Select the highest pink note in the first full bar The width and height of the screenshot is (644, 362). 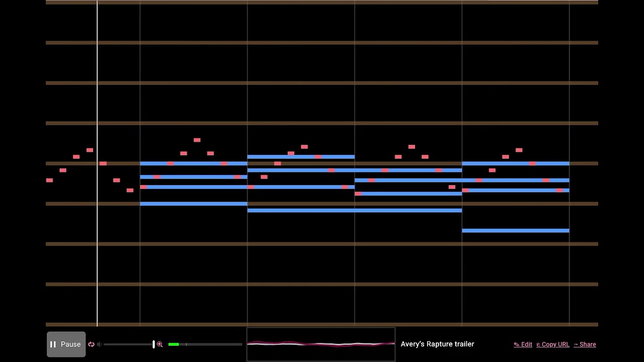tap(197, 140)
